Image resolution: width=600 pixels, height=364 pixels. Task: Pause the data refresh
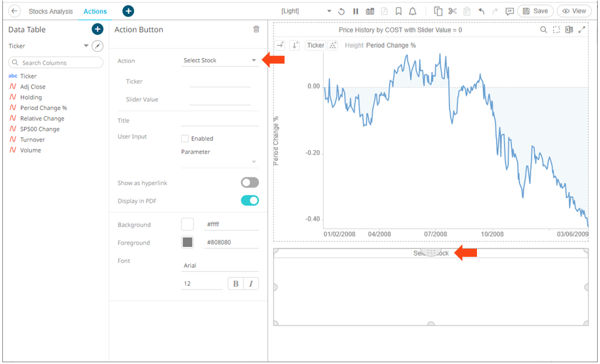(x=356, y=11)
